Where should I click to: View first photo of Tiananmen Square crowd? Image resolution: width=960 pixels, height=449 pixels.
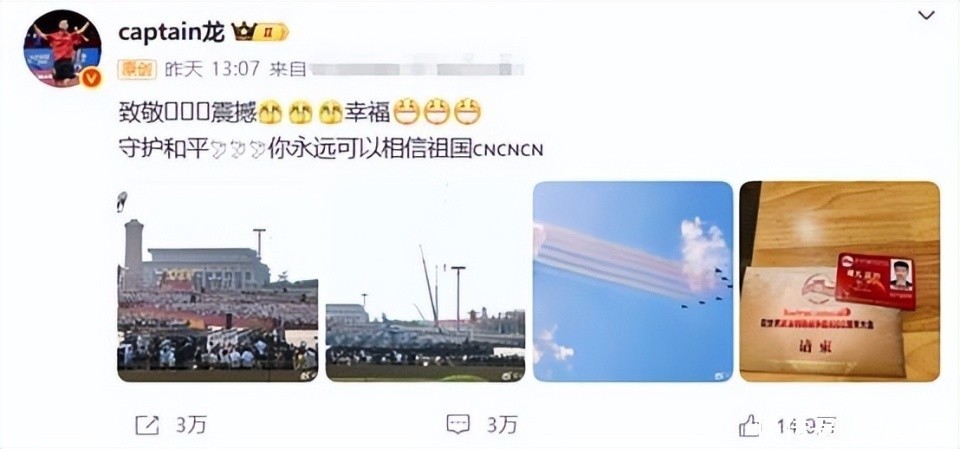coord(217,281)
